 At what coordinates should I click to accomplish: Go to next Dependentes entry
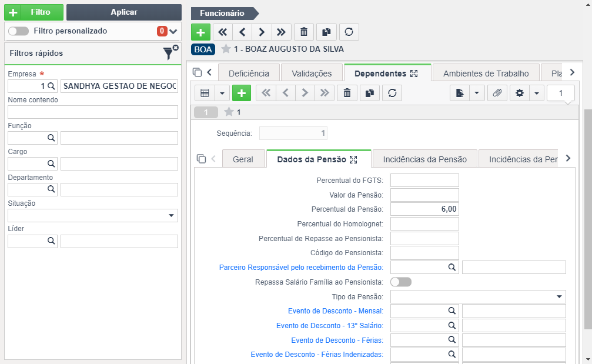click(305, 93)
